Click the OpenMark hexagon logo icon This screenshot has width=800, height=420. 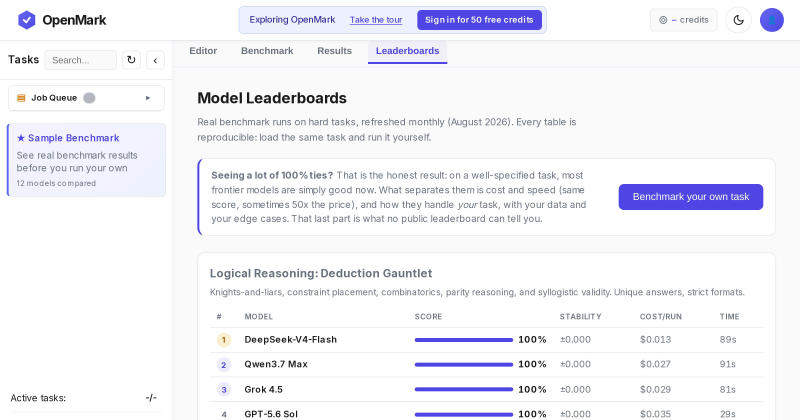pos(27,20)
